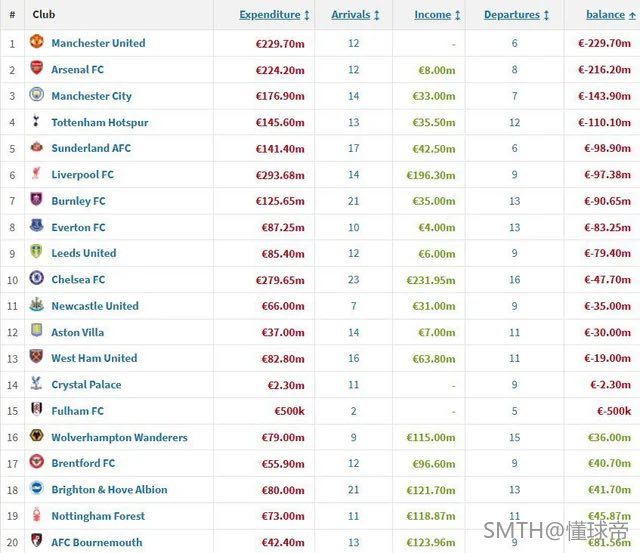
Task: Open the Chelsea FC club link
Action: (78, 280)
